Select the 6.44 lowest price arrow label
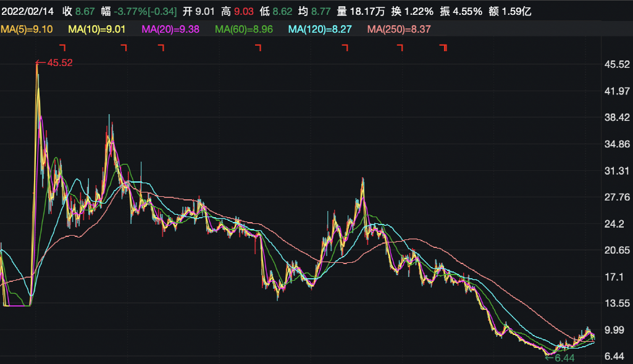Image resolution: width=633 pixels, height=364 pixels. [x=559, y=357]
